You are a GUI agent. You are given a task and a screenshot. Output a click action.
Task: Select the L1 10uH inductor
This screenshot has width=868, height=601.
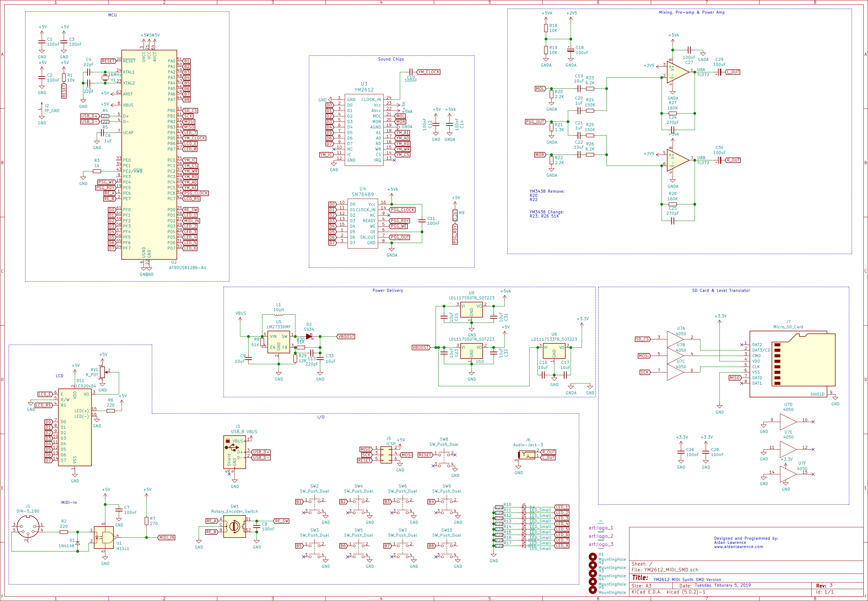[x=279, y=314]
